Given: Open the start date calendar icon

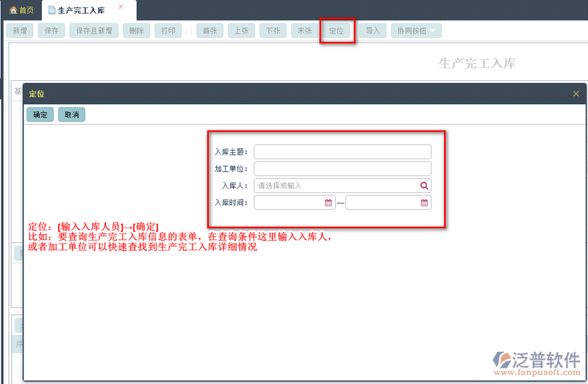Looking at the screenshot, I should coord(328,203).
